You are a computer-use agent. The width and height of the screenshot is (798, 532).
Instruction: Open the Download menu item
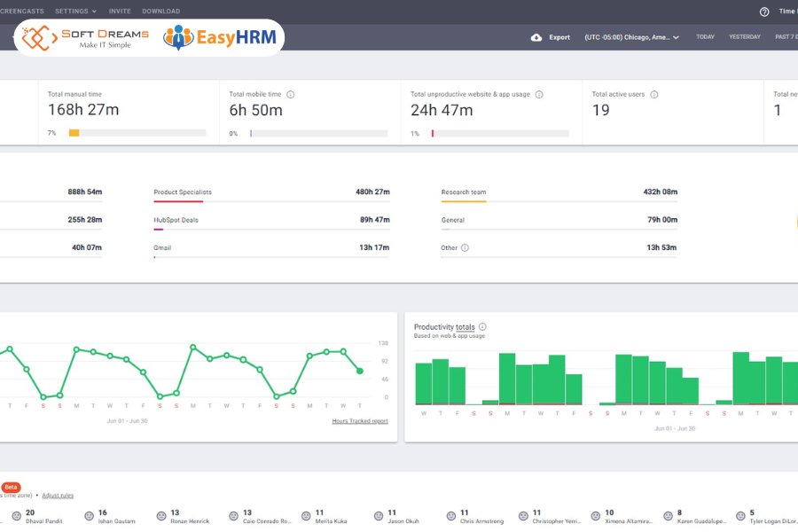(x=160, y=12)
